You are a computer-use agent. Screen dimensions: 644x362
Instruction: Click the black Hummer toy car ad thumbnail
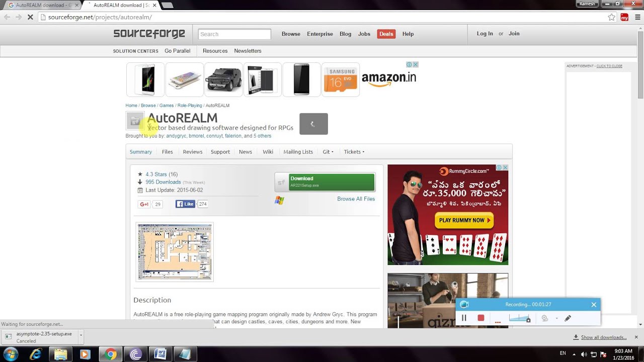tap(224, 79)
